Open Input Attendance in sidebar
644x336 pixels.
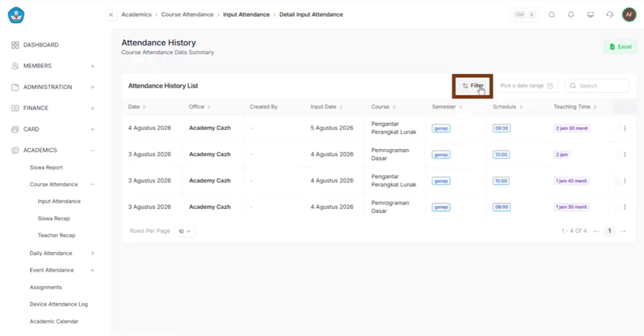click(59, 201)
